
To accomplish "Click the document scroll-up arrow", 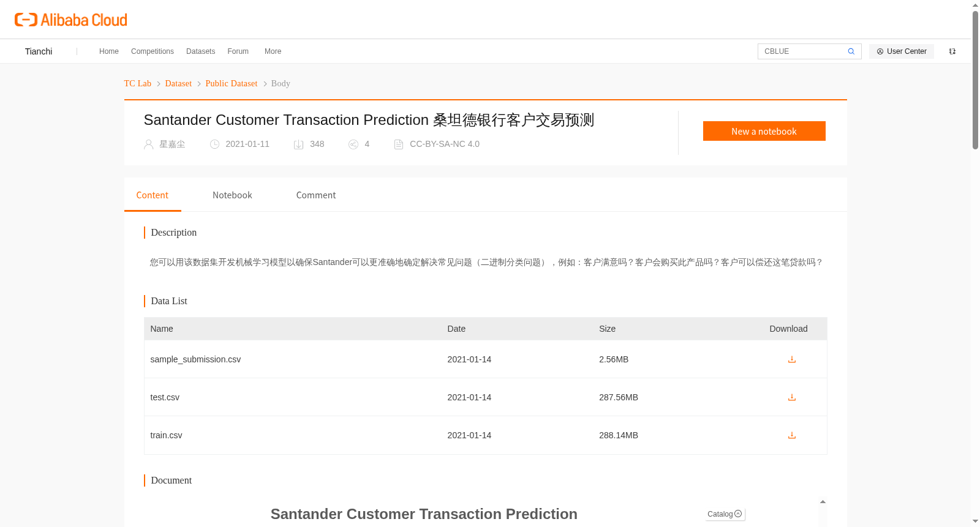I will click(823, 502).
